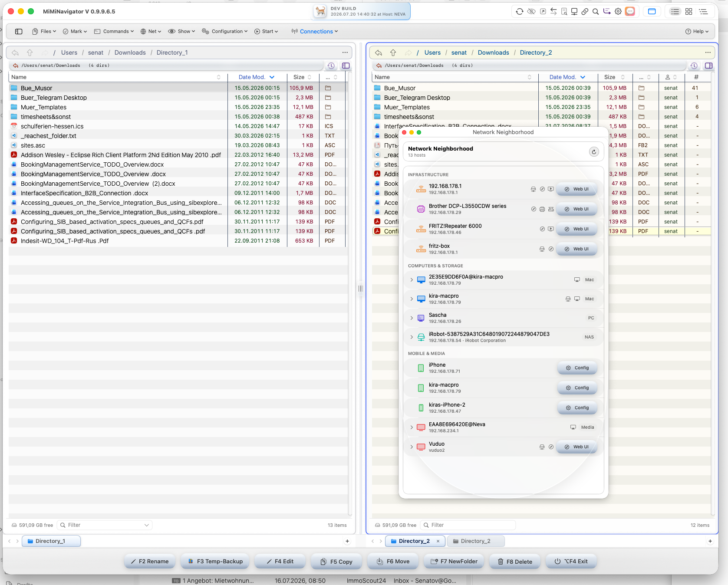Click the refresh arrows icon in the top toolbar
728x585 pixels.
pos(520,12)
